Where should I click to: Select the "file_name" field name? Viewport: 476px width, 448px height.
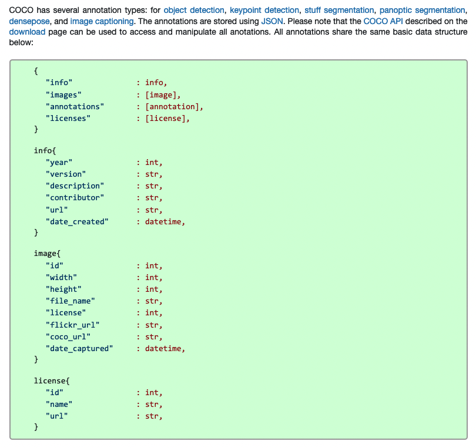pyautogui.click(x=70, y=301)
